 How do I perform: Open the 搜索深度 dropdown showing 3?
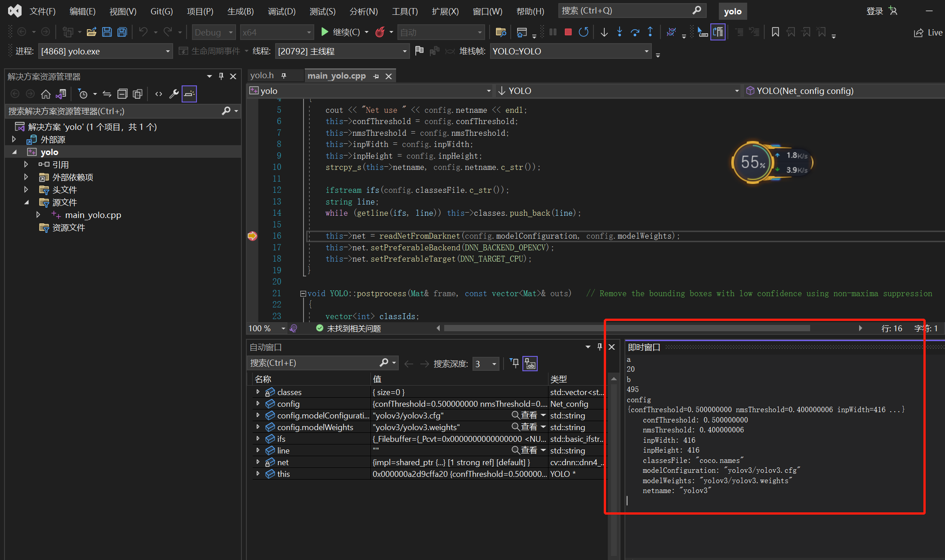[x=494, y=364]
